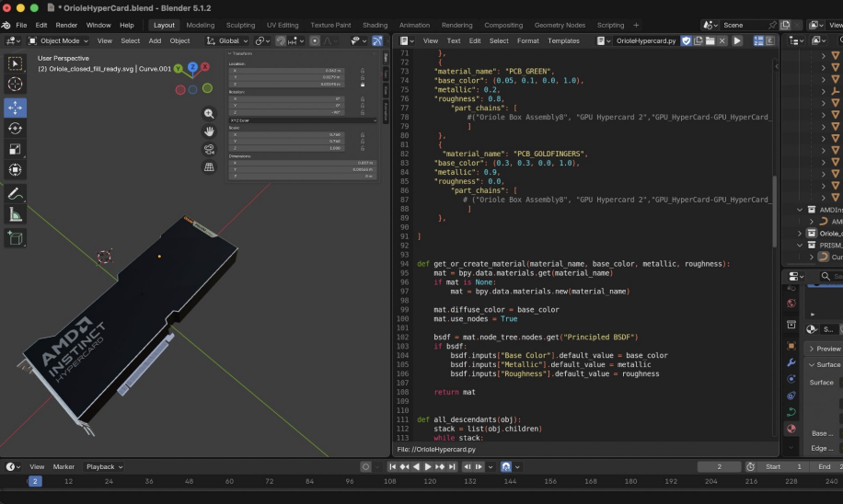This screenshot has width=843, height=504.
Task: Toggle camera view in the viewport
Action: coord(209,149)
